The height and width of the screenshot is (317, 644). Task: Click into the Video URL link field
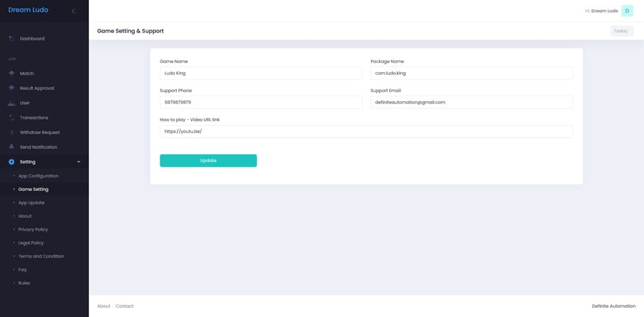click(x=366, y=131)
